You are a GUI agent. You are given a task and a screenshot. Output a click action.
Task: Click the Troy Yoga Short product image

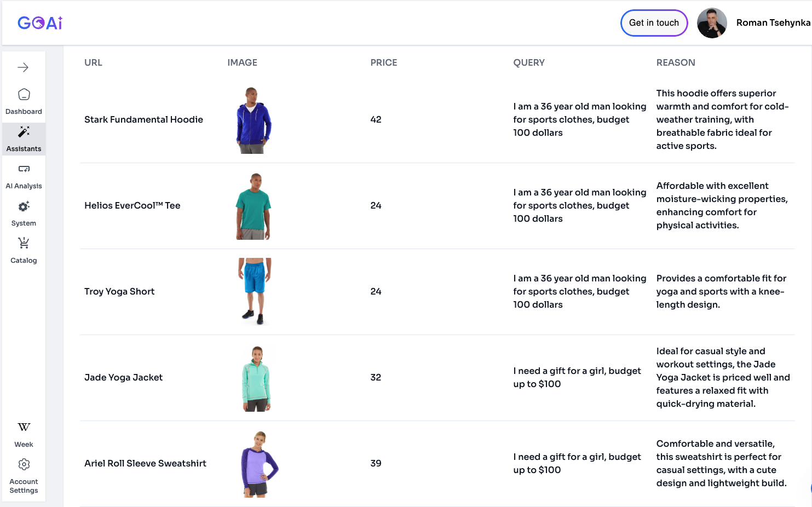pyautogui.click(x=254, y=291)
